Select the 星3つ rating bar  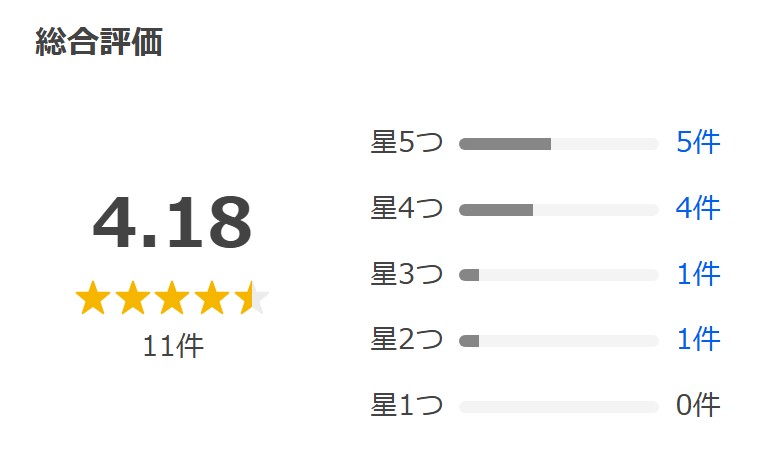[559, 275]
